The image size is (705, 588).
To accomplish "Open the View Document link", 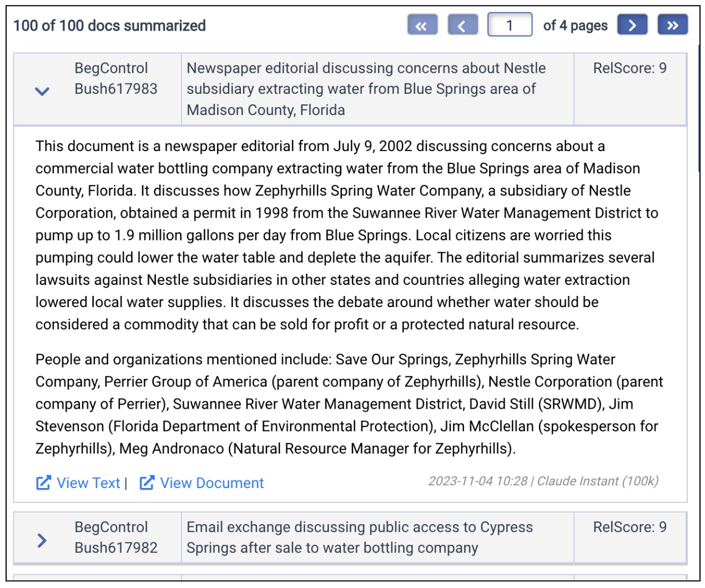I will [x=211, y=483].
